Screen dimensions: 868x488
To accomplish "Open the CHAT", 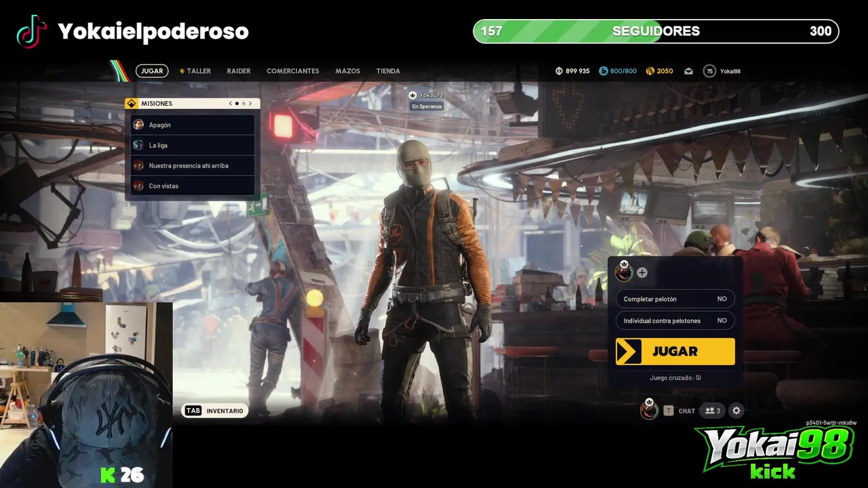I will point(687,411).
